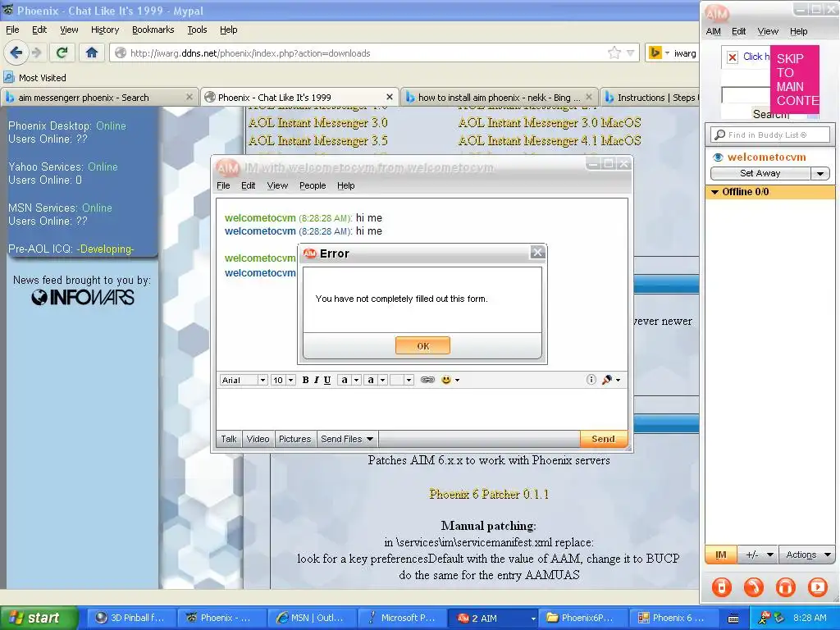Switch to 3D Pinball taskbar item
The width and height of the screenshot is (840, 630).
pos(130,618)
